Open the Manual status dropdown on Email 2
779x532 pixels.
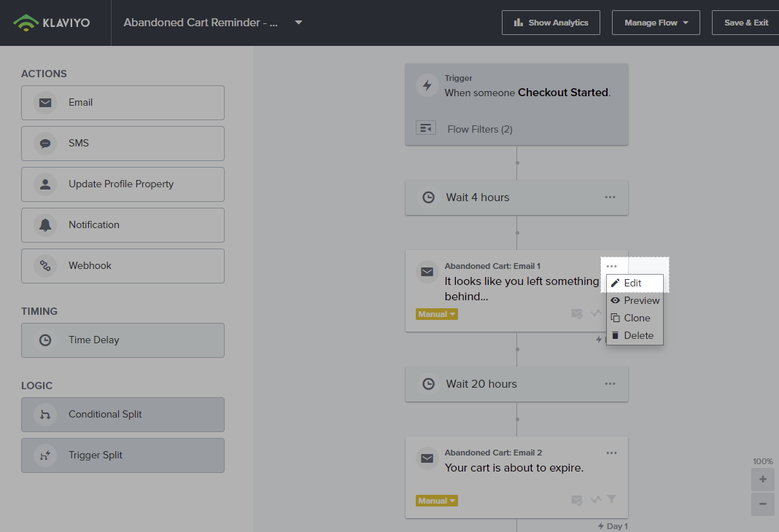coord(437,501)
